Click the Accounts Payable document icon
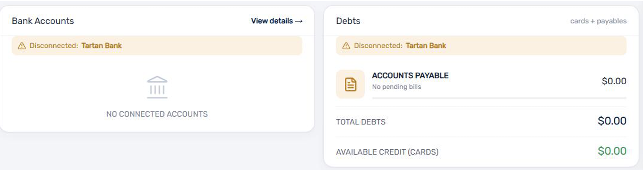 [x=350, y=84]
